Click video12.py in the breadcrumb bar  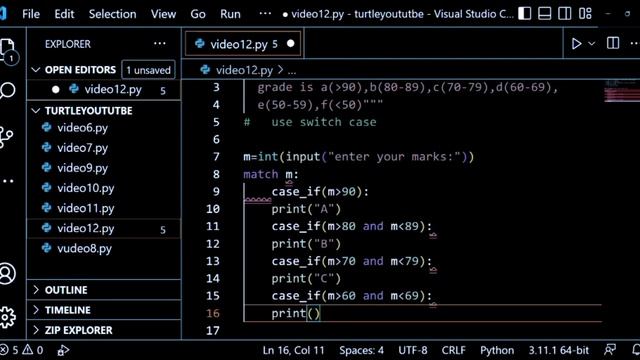coord(244,70)
